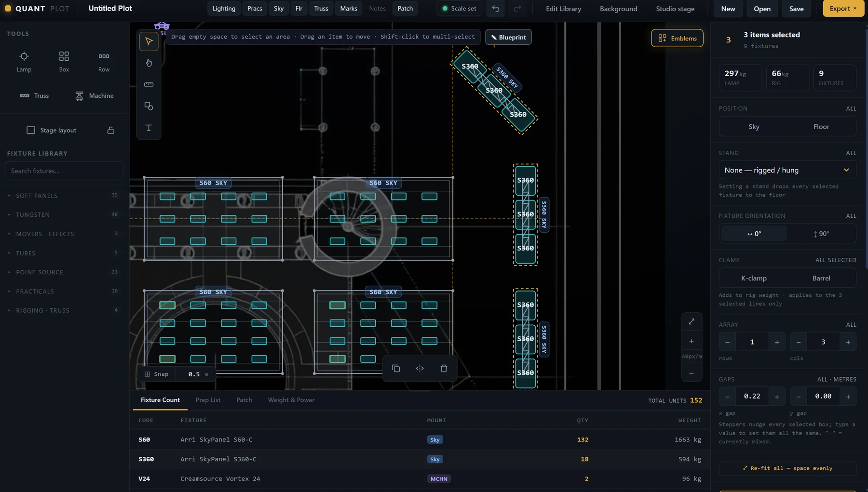Choose Barrel clamp

point(821,279)
